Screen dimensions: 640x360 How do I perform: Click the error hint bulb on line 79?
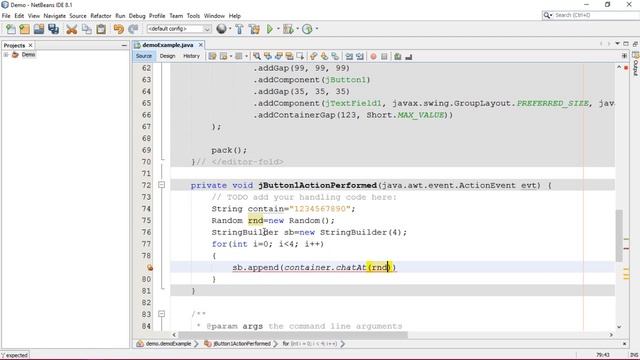[x=150, y=268]
